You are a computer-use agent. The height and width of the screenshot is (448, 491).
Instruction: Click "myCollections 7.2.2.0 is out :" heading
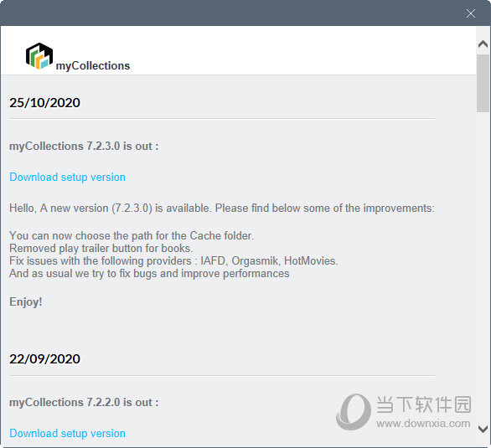coord(84,402)
